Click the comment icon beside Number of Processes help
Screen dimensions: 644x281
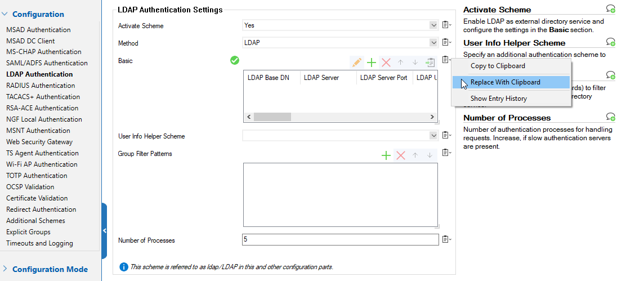pyautogui.click(x=610, y=117)
